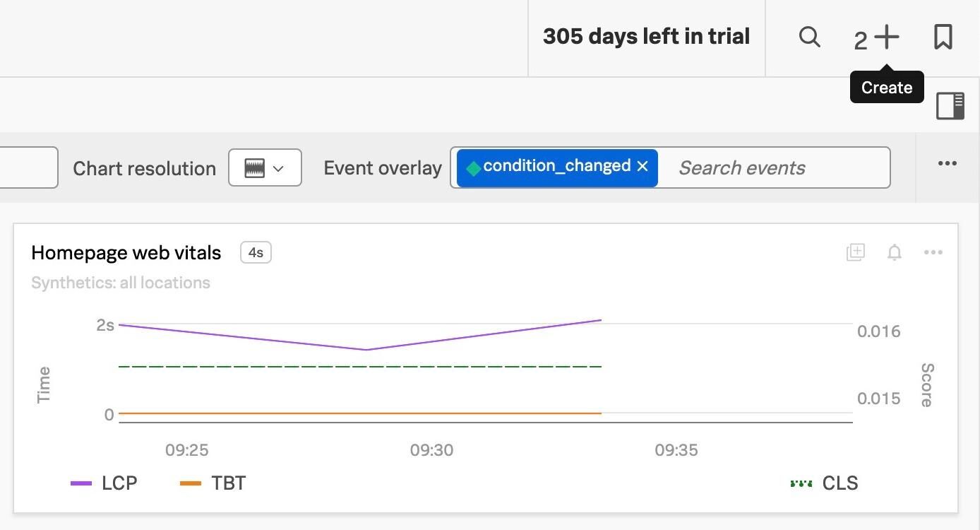Screen dimensions: 980x530
Task: Remove the condition_changed event filter
Action: (x=643, y=167)
